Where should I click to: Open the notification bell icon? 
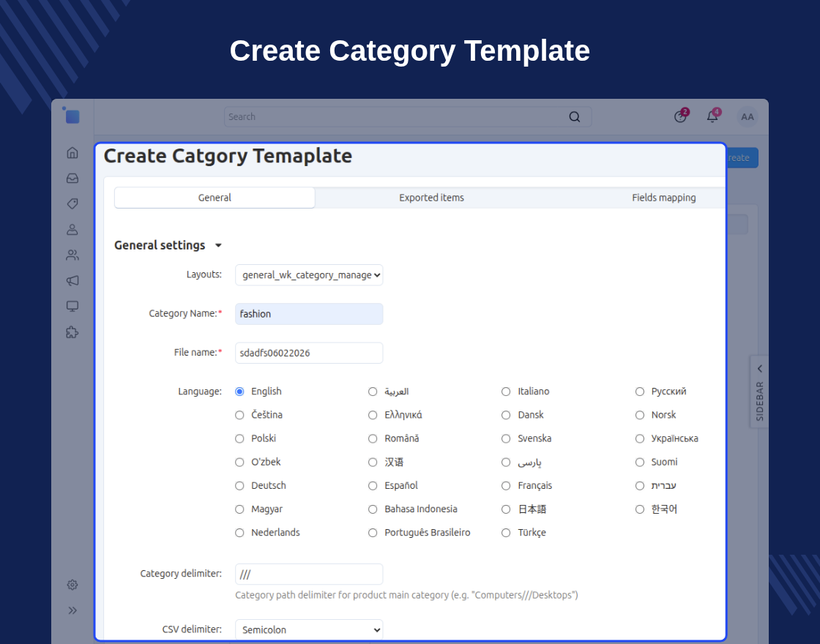(712, 116)
